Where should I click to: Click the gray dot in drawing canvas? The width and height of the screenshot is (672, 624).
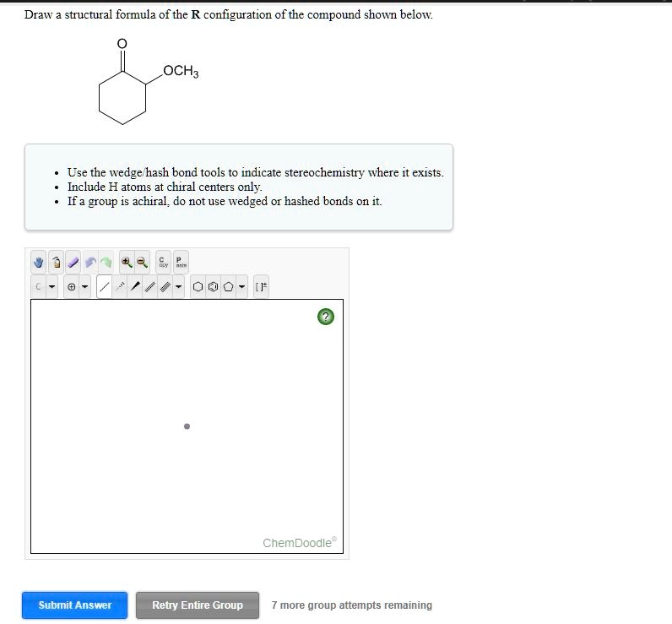pyautogui.click(x=187, y=426)
